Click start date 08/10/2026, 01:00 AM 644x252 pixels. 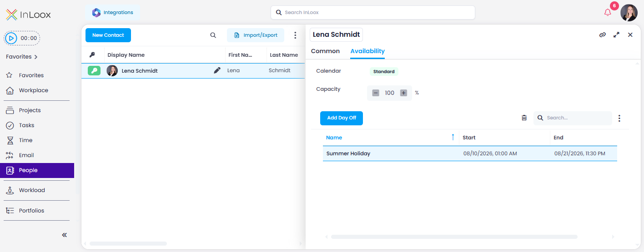[490, 153]
